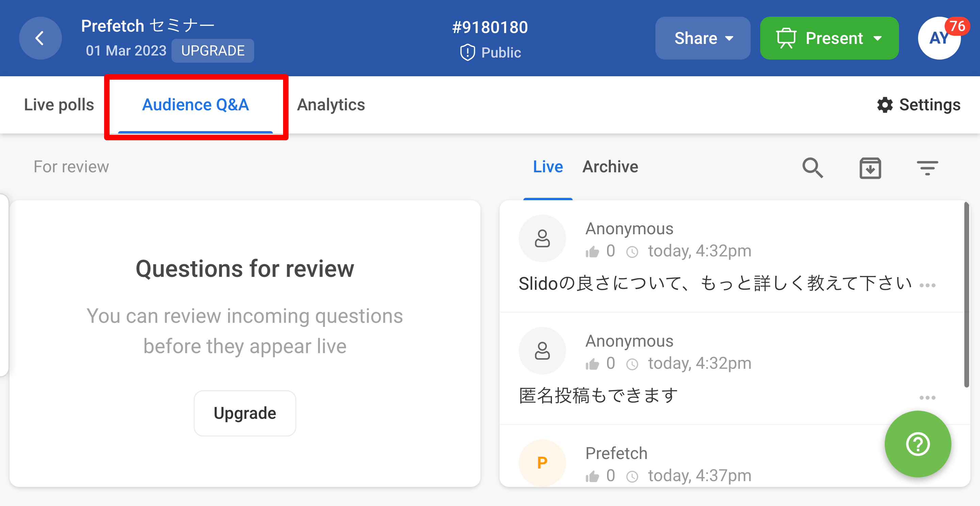Click the Upgrade button in review panel
The height and width of the screenshot is (506, 980).
[x=245, y=413]
